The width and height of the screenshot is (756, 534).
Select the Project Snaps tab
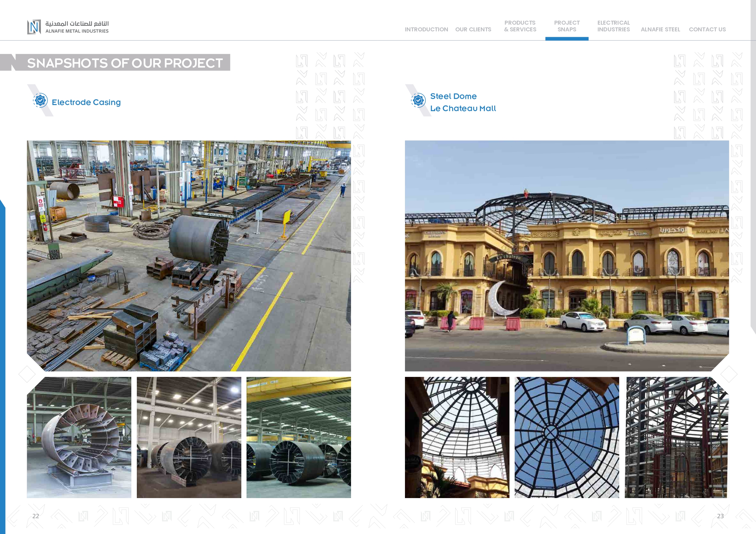pos(566,26)
